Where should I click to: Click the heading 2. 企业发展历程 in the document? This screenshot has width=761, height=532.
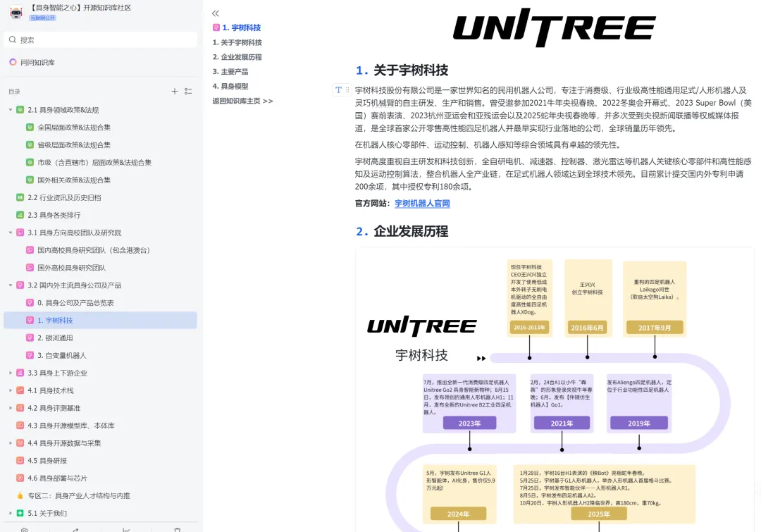(402, 232)
